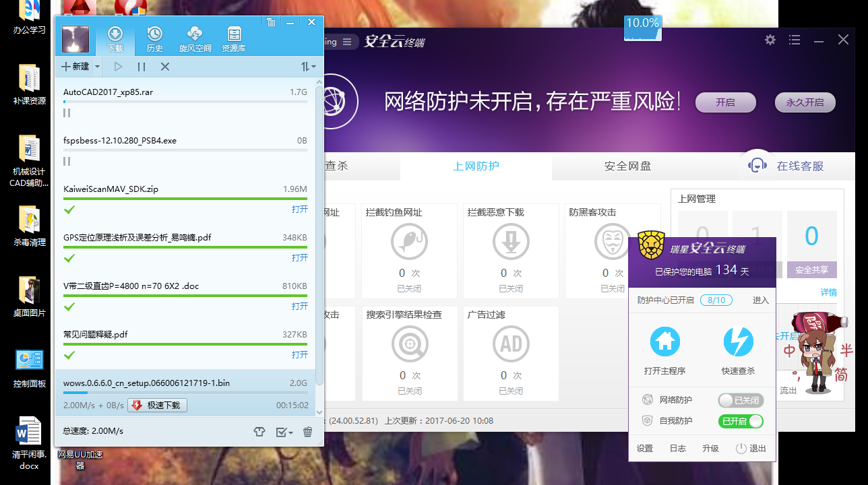This screenshot has width=868, height=485.
Task: Switch to the 安全网盘 tab
Action: click(628, 166)
